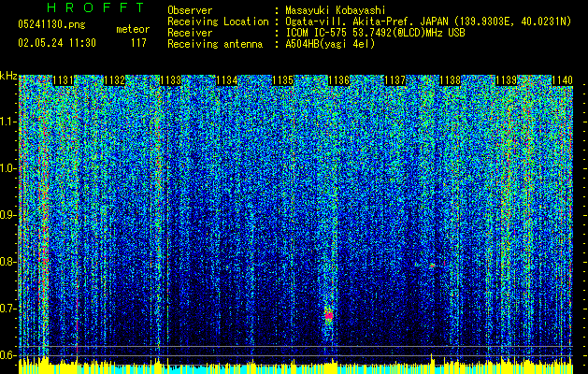
Task: Click the 1.0 frequency axis label
Action: tap(7, 168)
